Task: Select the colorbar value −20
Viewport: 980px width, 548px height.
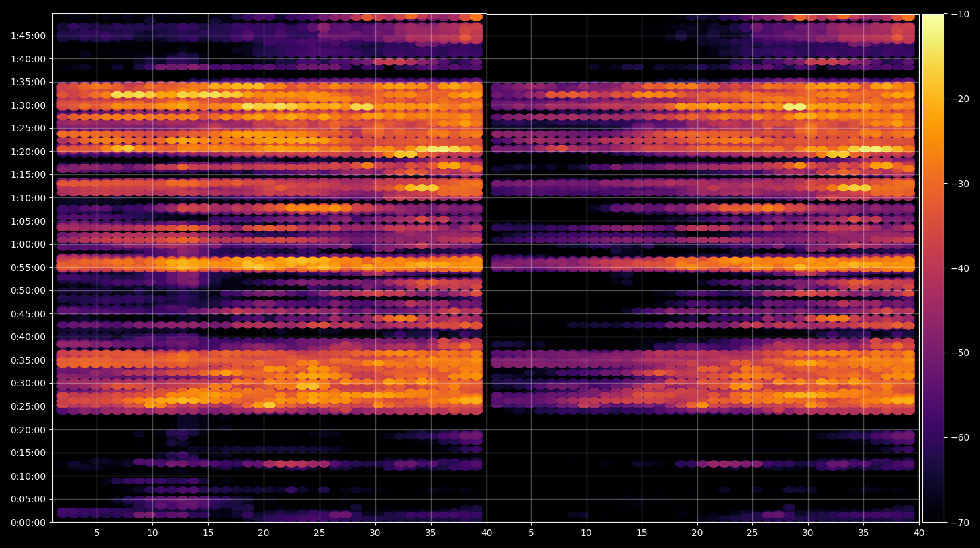Action: pyautogui.click(x=961, y=99)
